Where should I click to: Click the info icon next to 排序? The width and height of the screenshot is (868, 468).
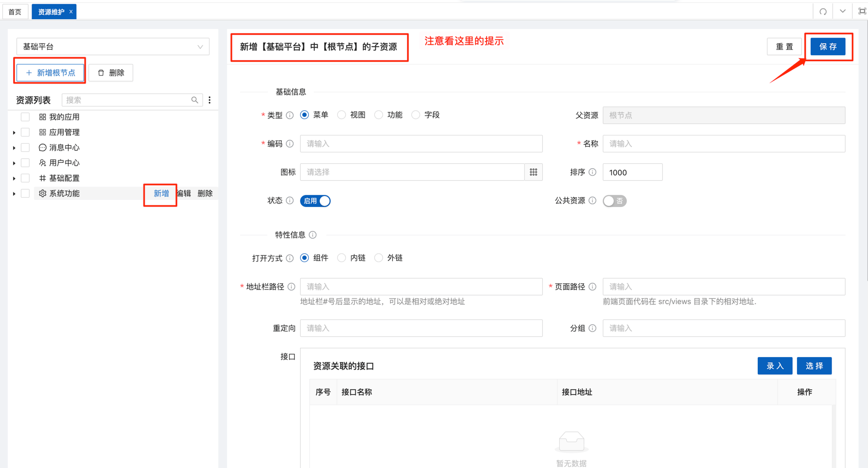[x=592, y=172]
